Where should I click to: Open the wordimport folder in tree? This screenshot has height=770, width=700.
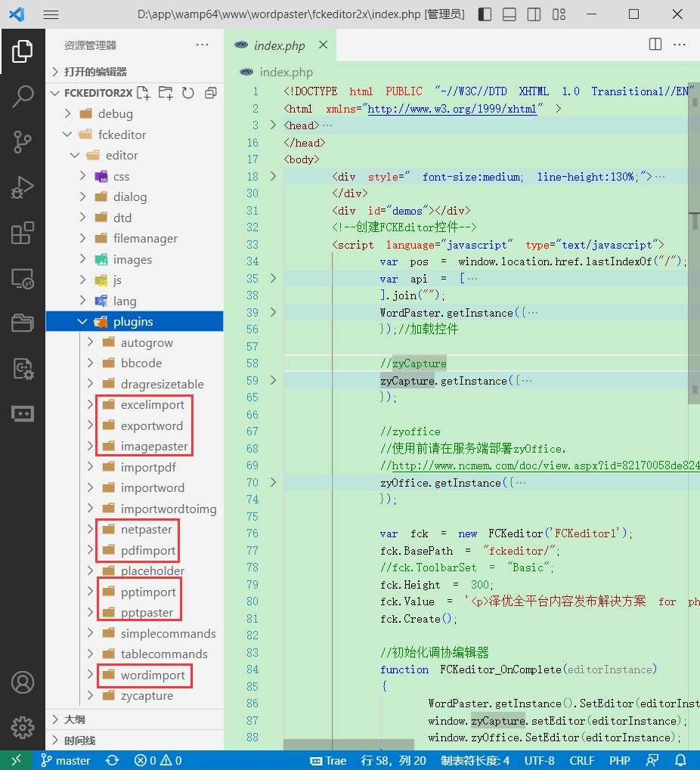pos(152,675)
